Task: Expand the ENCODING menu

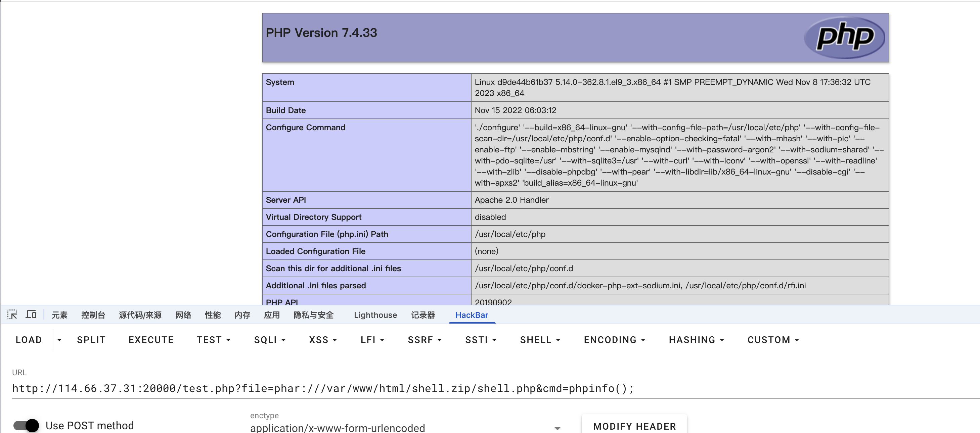Action: click(x=614, y=339)
